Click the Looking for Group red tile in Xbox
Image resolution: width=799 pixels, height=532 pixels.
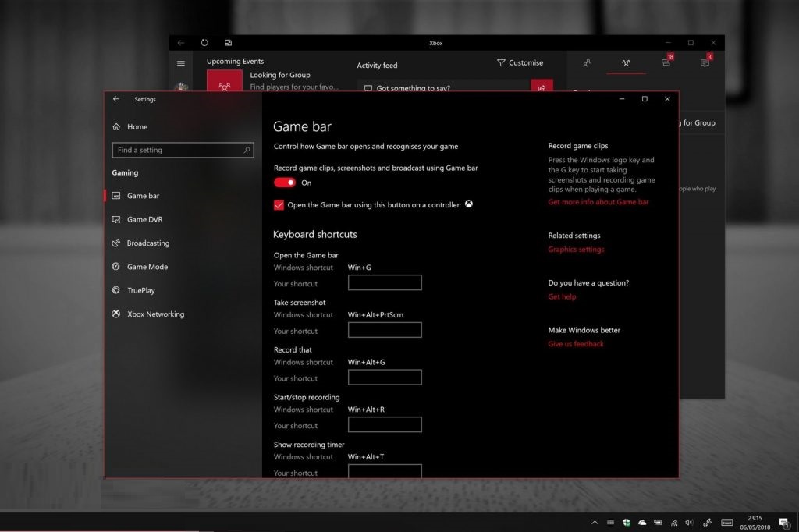[x=224, y=82]
